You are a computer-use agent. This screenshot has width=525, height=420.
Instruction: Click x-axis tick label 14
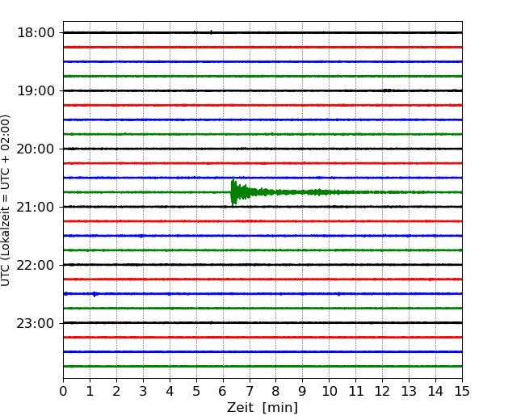point(435,391)
